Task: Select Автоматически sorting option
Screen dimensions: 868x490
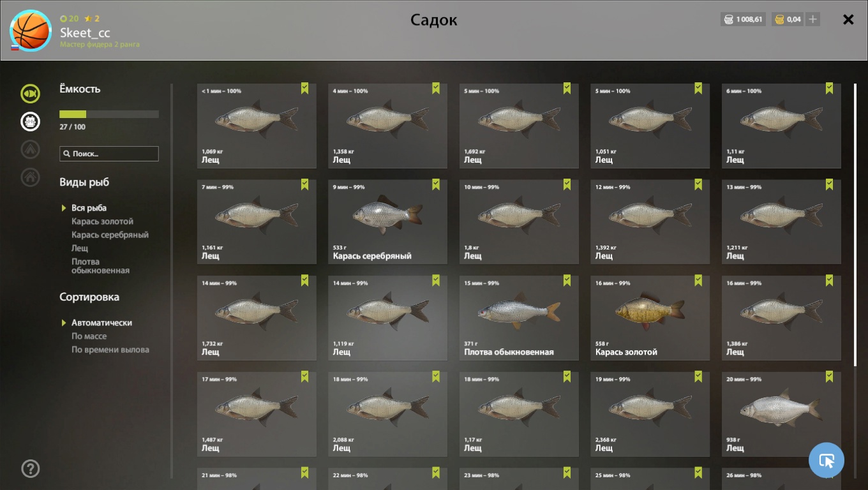Action: (x=101, y=323)
